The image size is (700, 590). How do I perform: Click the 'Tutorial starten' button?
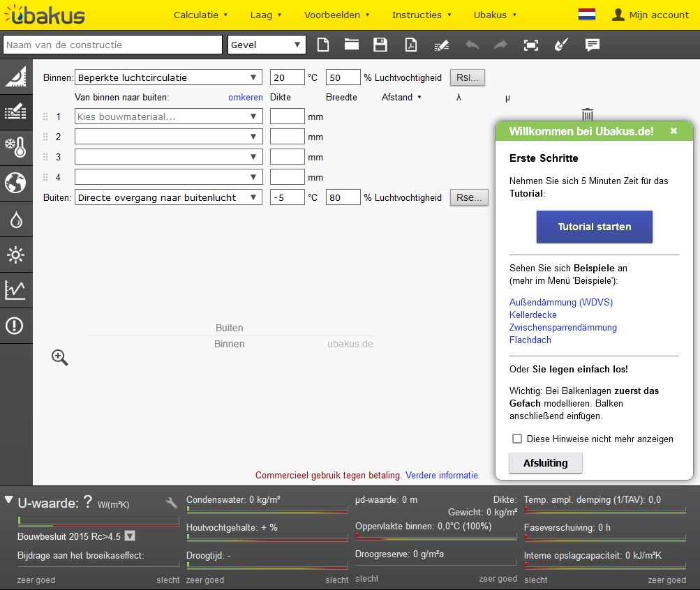(x=594, y=227)
